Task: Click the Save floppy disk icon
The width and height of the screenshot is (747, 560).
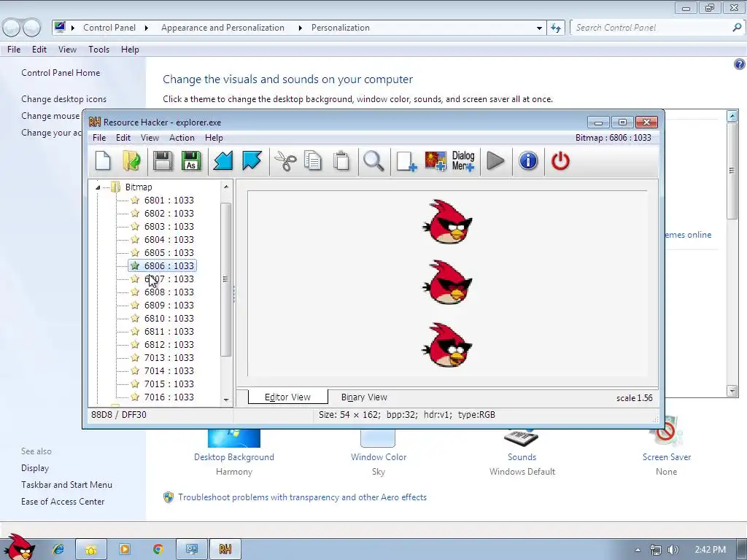Action: (x=163, y=161)
